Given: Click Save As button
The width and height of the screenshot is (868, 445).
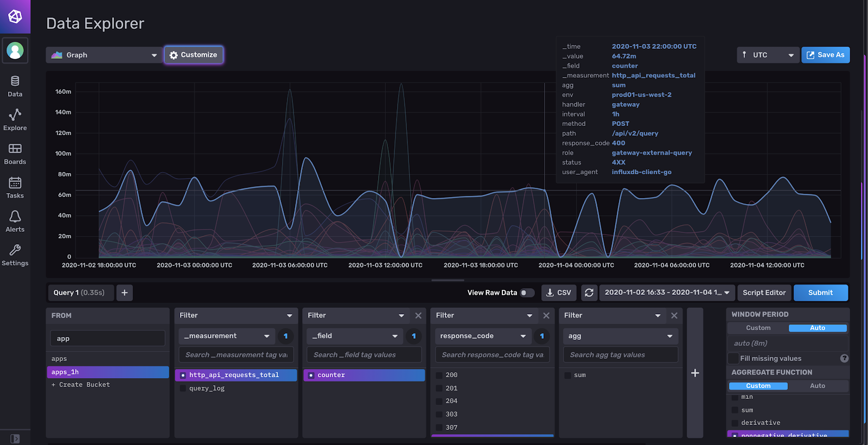Looking at the screenshot, I should coord(826,55).
